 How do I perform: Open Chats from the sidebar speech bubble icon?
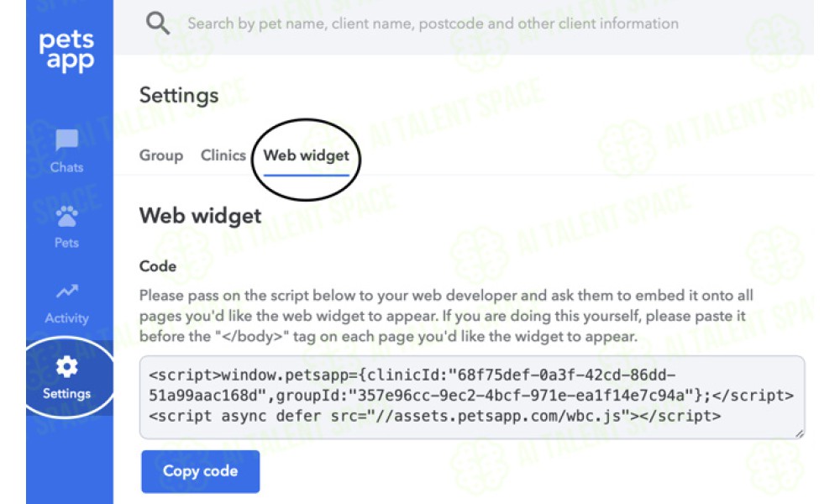click(x=66, y=139)
